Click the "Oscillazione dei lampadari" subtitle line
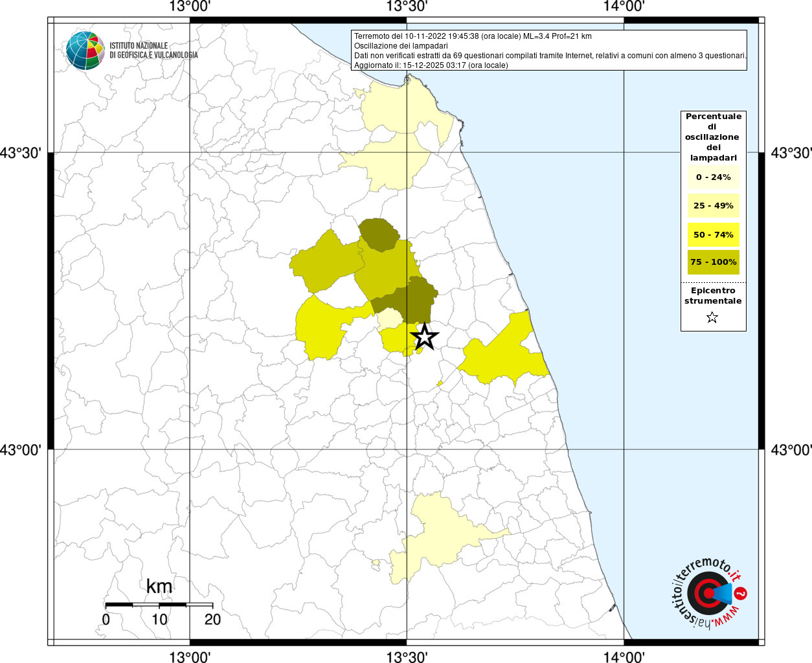The image size is (812, 663). [401, 46]
